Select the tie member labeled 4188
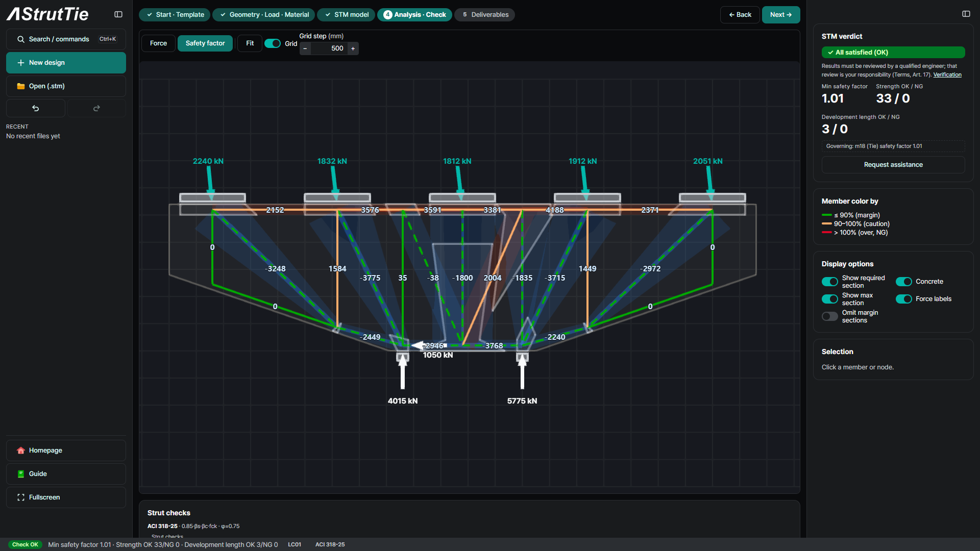 [x=555, y=210]
